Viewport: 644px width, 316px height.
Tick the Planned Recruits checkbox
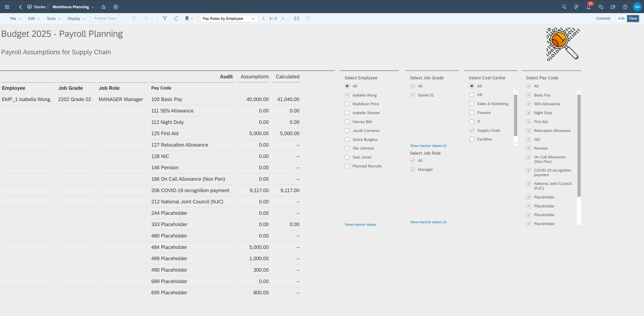tap(347, 166)
